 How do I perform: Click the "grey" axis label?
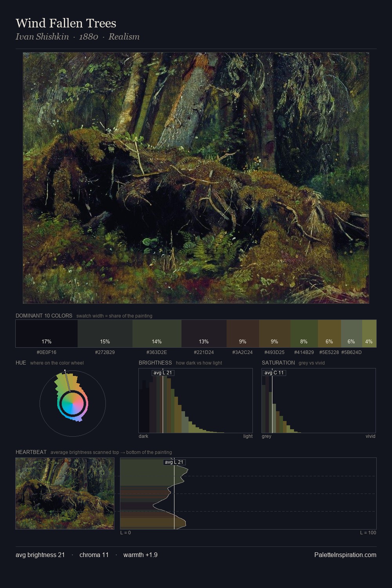pos(267,436)
